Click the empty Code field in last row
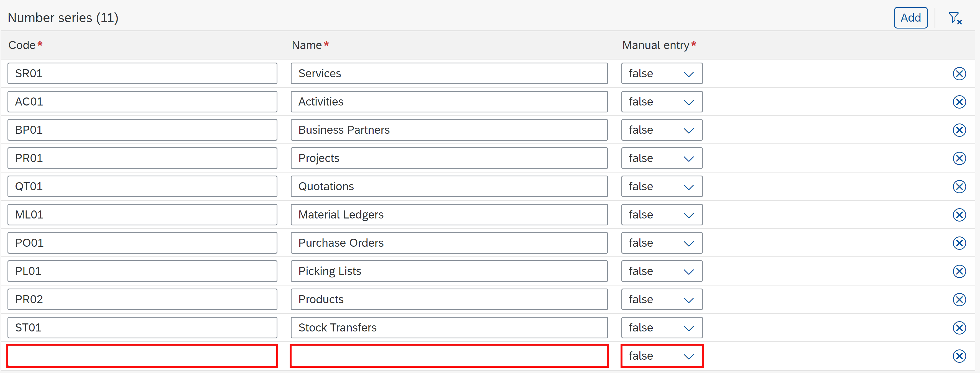This screenshot has width=980, height=373. 142,356
